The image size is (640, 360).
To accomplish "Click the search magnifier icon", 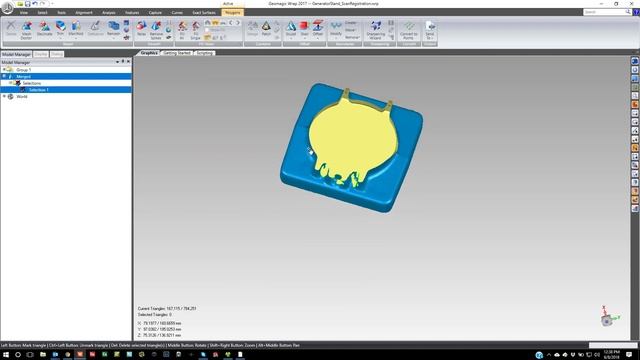I will (628, 12).
